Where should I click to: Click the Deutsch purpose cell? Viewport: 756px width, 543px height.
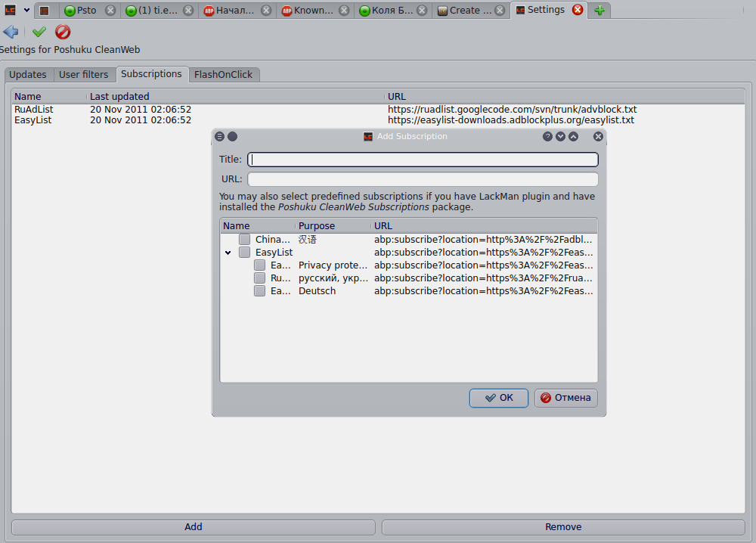(317, 291)
